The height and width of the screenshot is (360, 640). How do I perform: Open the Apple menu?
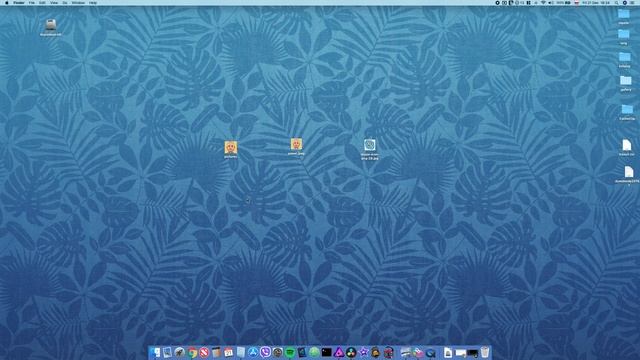coord(7,2)
